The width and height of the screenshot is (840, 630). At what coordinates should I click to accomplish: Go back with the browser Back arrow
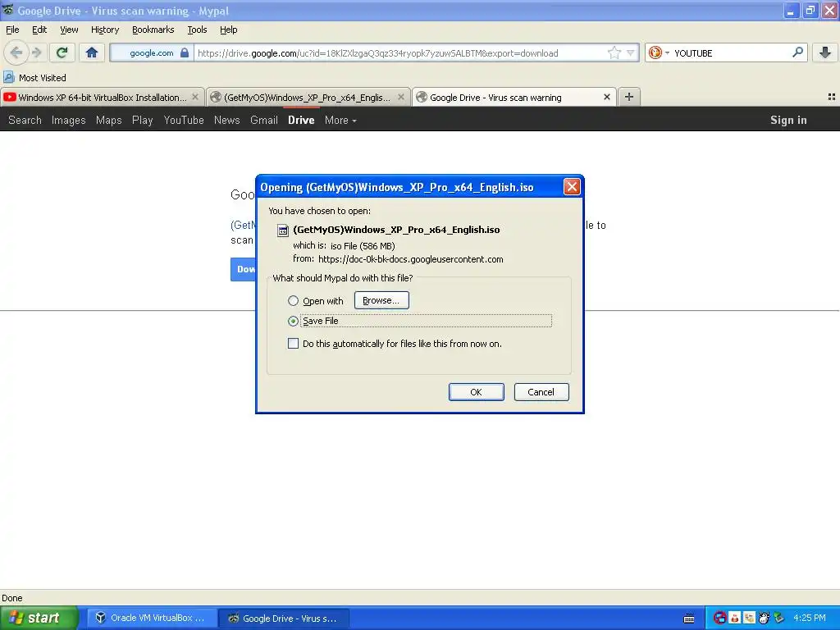pyautogui.click(x=16, y=52)
